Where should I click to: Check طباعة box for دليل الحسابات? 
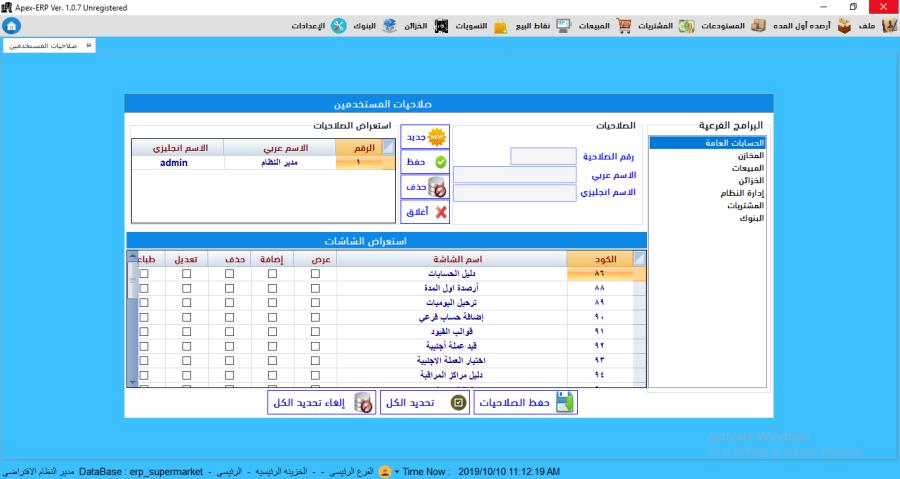(143, 274)
